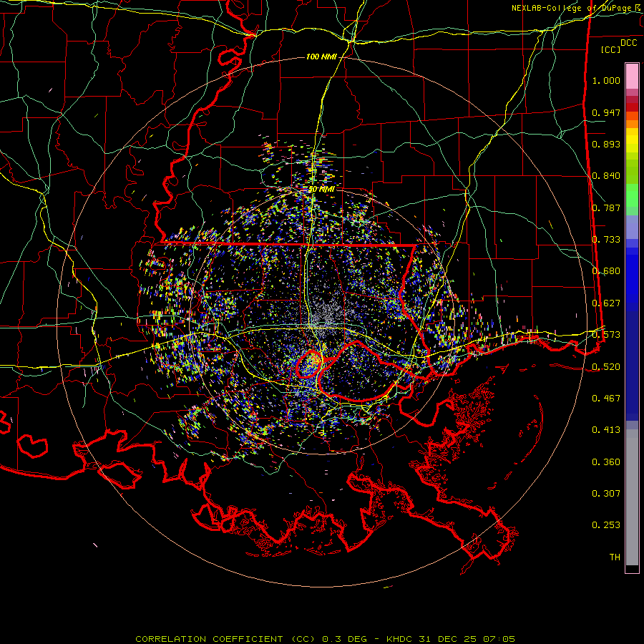The width and height of the screenshot is (644, 644).
Task: Click the pink segment atop the color bar
Action: pyautogui.click(x=632, y=76)
